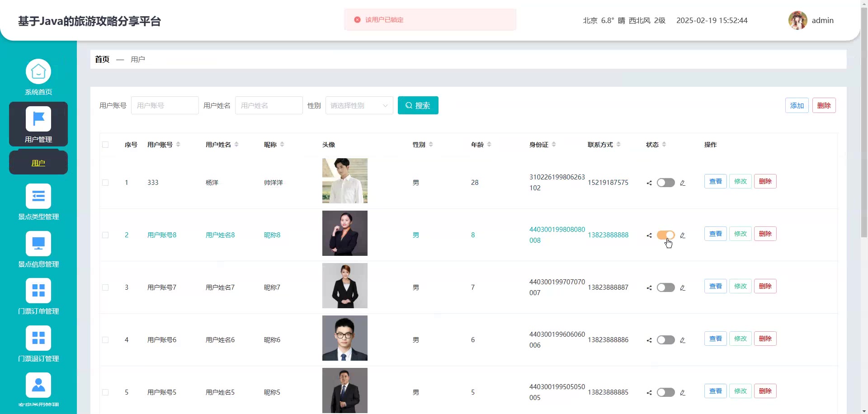The image size is (868, 414).
Task: Click 修改 for 用户账号7
Action: [x=741, y=286]
